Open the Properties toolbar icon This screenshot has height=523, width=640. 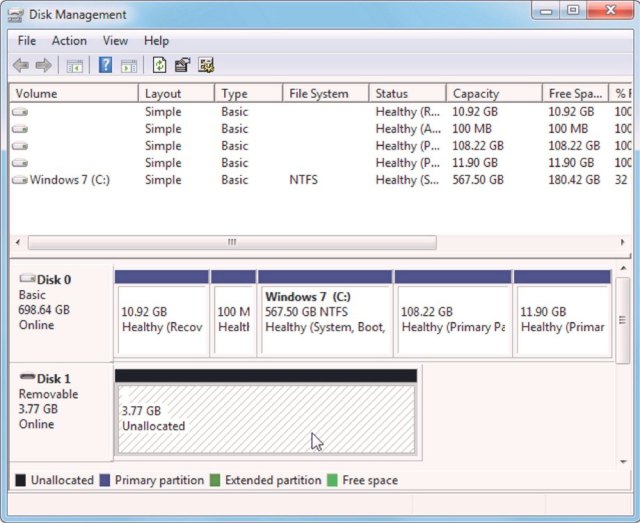coord(182,66)
